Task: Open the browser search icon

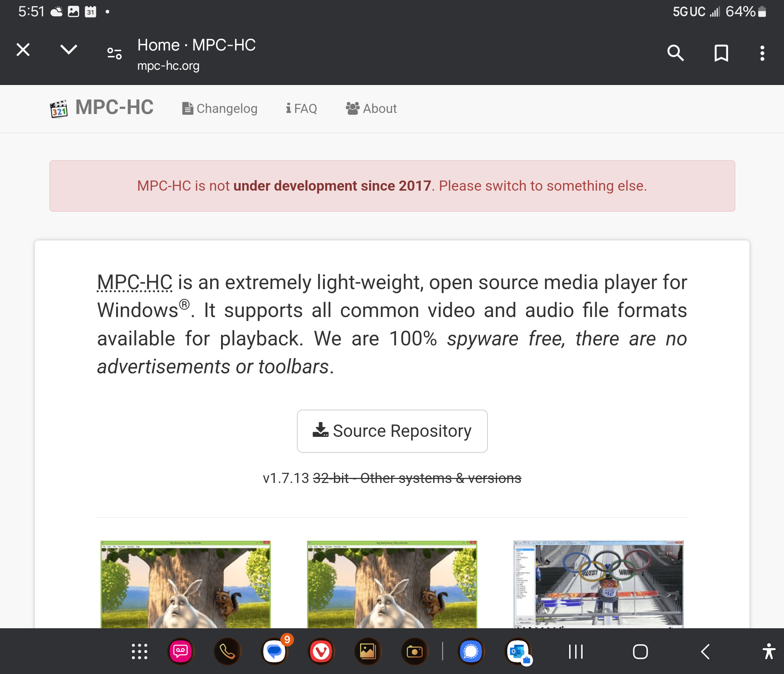Action: coord(675,53)
